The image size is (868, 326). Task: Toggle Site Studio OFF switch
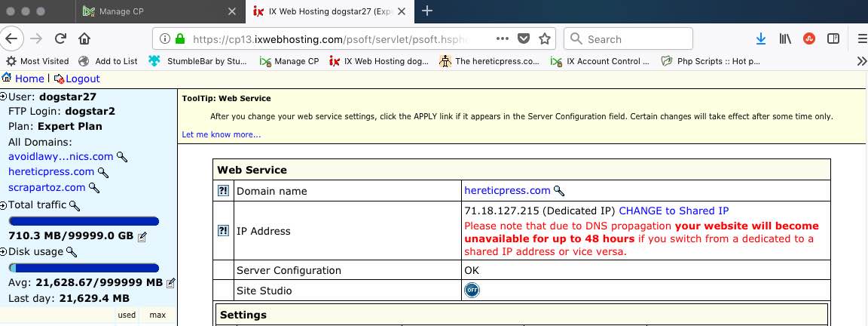click(x=472, y=290)
